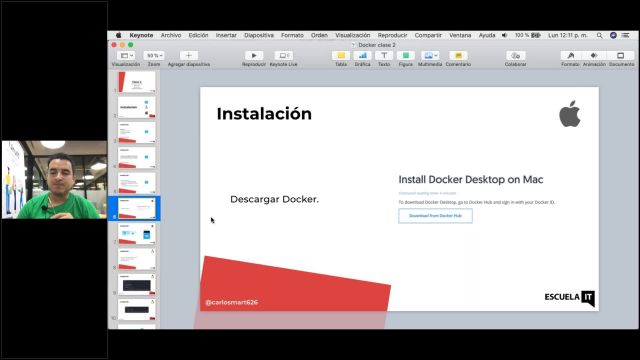This screenshot has height=360, width=640.
Task: Select slide 8 thumbnail in navigator
Action: click(x=137, y=259)
